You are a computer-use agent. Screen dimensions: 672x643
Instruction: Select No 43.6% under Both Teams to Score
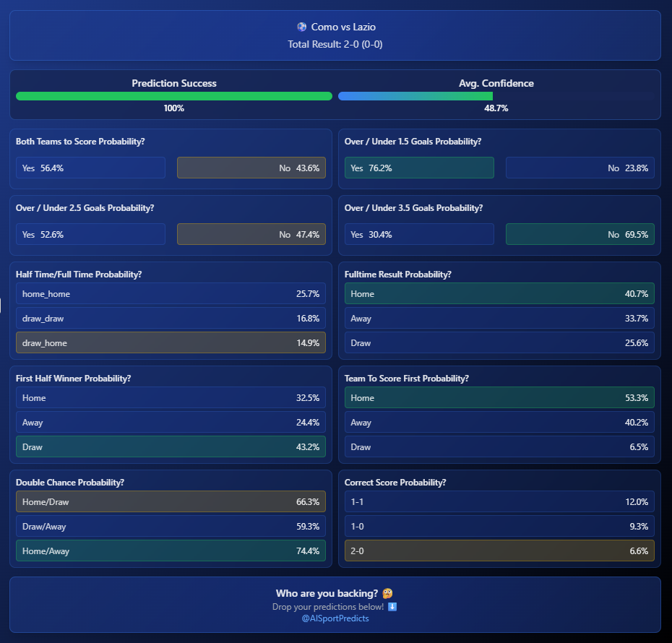click(251, 168)
